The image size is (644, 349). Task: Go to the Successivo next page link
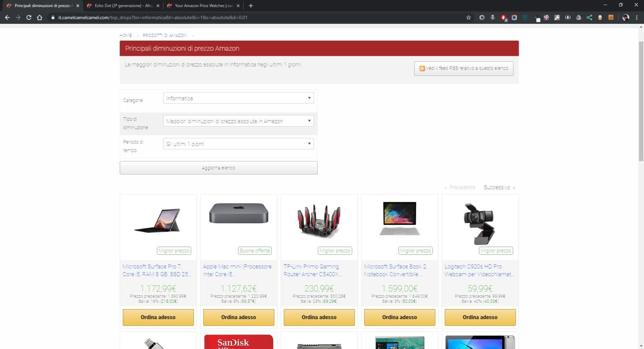[499, 188]
